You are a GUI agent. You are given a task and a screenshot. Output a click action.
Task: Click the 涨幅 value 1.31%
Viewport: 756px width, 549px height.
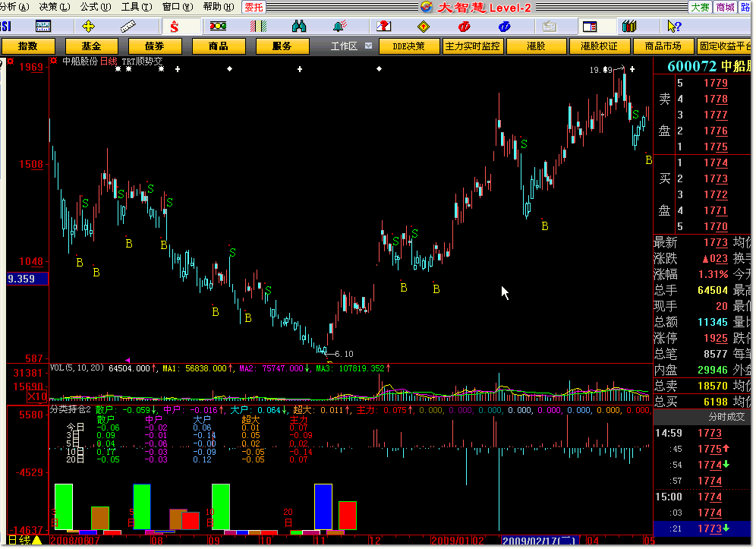713,274
